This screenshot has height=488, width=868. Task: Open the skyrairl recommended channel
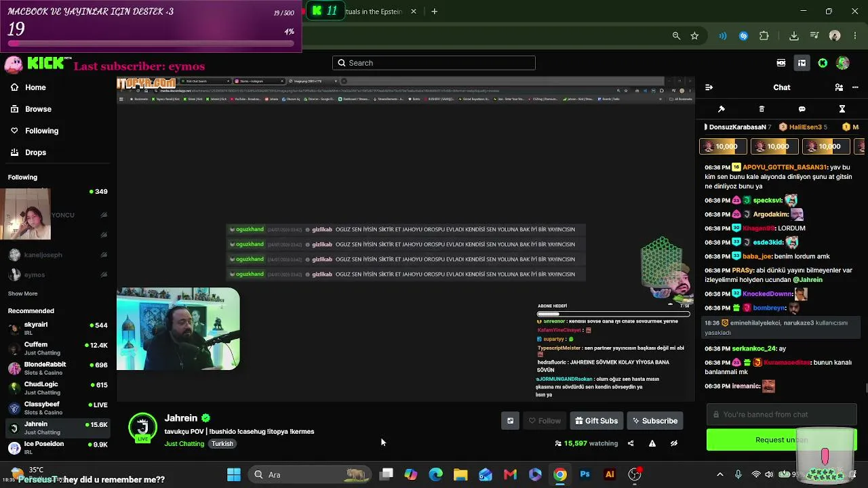pyautogui.click(x=57, y=329)
